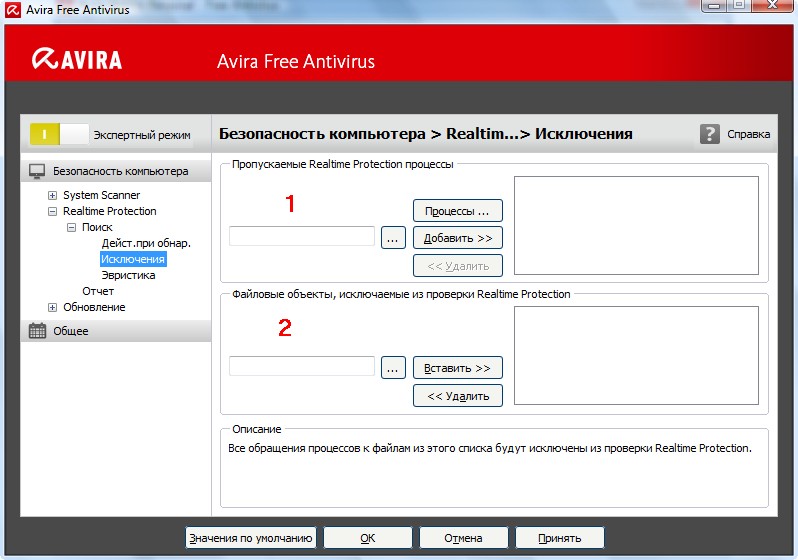Open the Безопасность компьютера section
The height and width of the screenshot is (560, 798).
pos(116,171)
